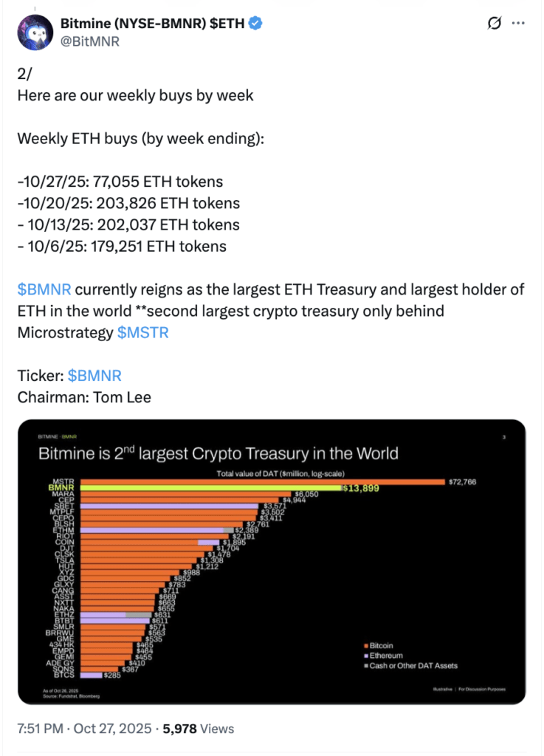Viewport: 544px width, 756px height.
Task: Open the three-dot more options menu
Action: tap(518, 24)
